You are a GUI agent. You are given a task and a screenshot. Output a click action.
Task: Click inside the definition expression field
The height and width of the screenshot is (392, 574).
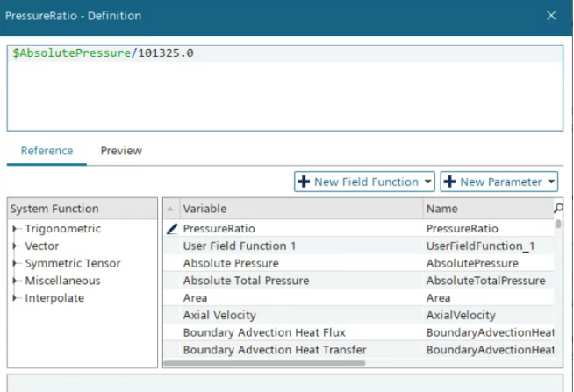[284, 88]
